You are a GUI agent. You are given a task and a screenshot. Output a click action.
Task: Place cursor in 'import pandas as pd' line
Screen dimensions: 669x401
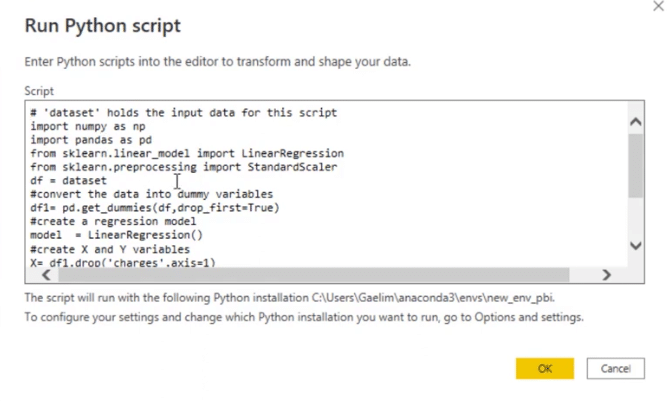tap(91, 140)
